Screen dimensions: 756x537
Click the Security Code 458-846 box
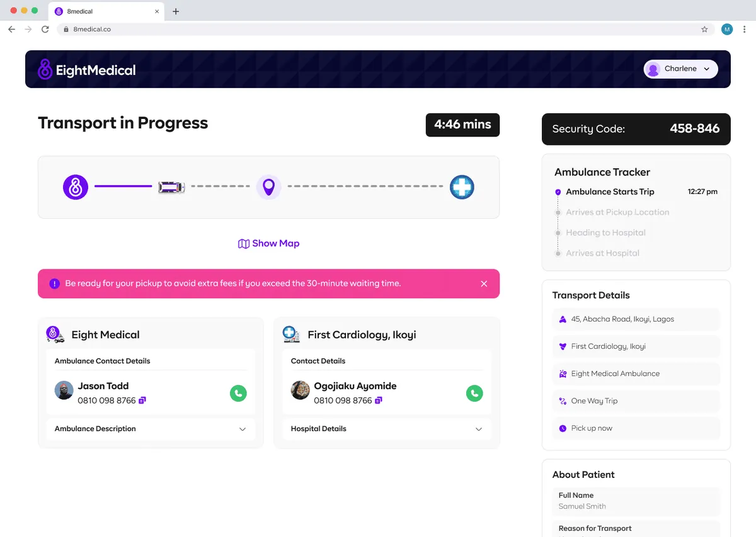click(x=636, y=129)
